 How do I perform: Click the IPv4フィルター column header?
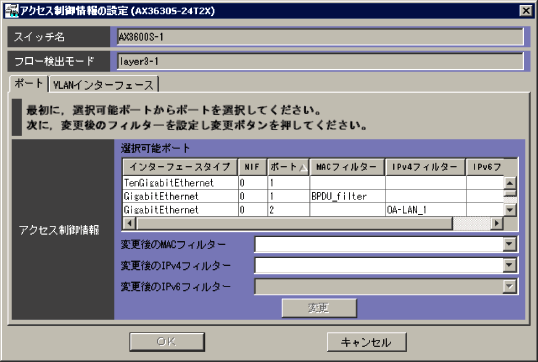click(x=425, y=167)
